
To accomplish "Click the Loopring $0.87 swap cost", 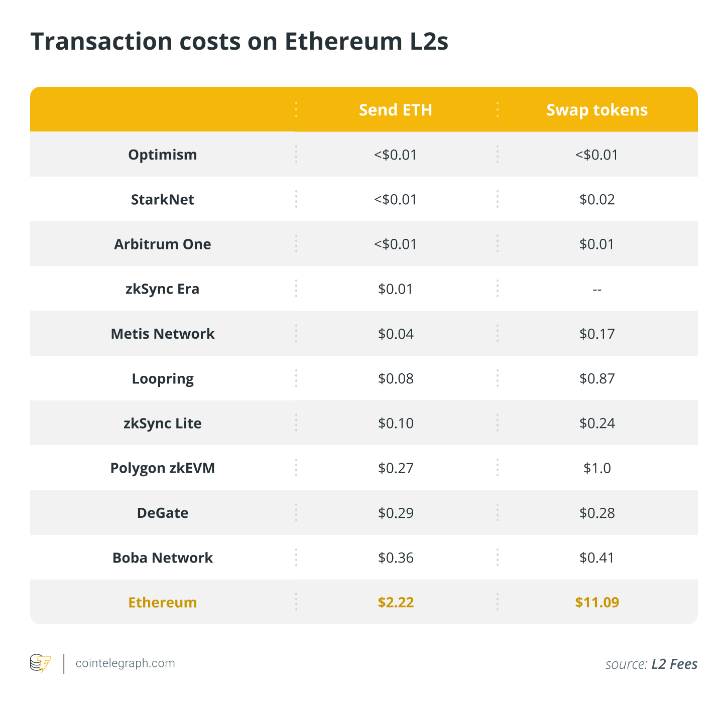I will (597, 378).
